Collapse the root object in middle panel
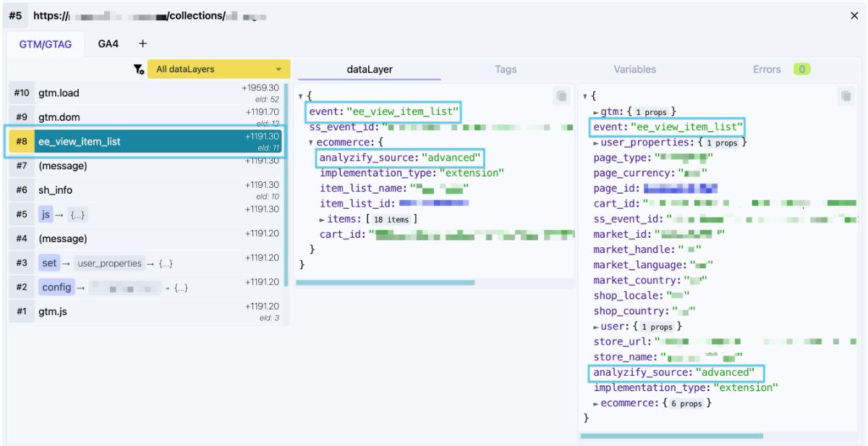The width and height of the screenshot is (868, 446). pos(302,96)
